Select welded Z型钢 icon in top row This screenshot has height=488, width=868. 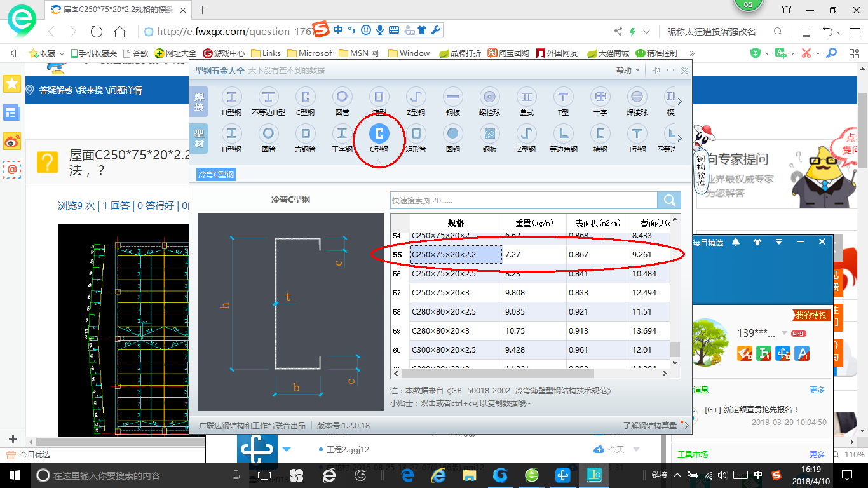[416, 97]
